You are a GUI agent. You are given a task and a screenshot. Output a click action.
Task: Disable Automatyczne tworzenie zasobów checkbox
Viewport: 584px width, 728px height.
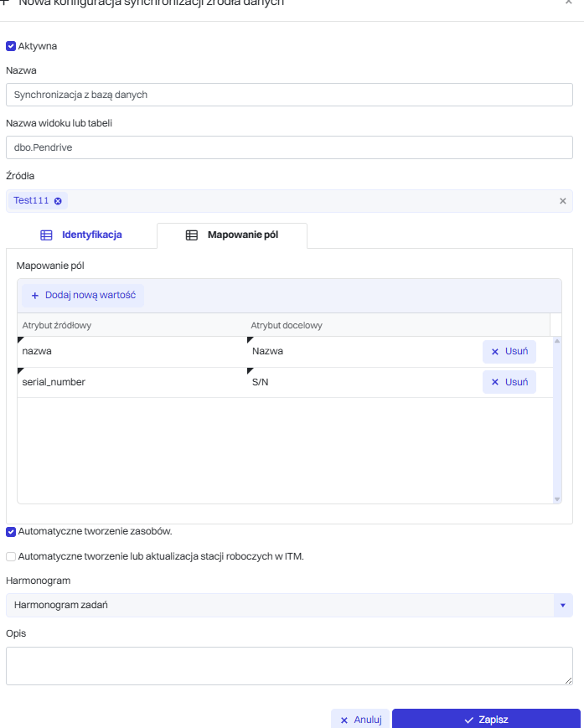11,531
